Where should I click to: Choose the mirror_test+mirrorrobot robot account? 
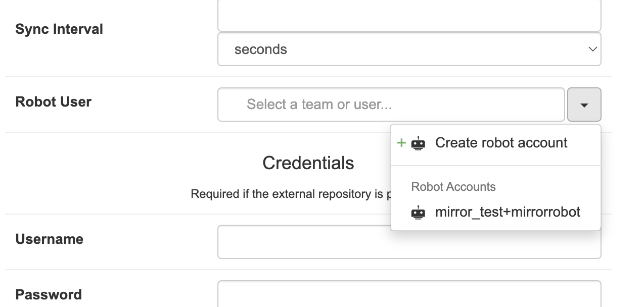click(507, 212)
